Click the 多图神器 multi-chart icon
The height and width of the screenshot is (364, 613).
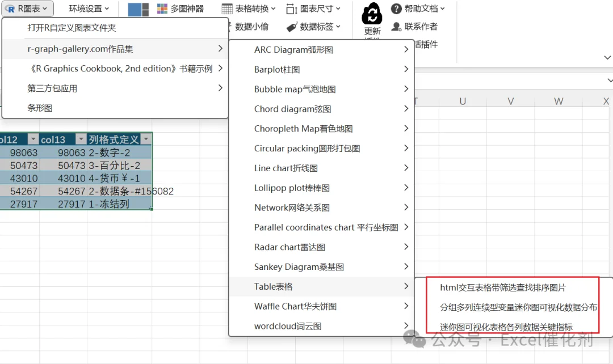pyautogui.click(x=162, y=9)
